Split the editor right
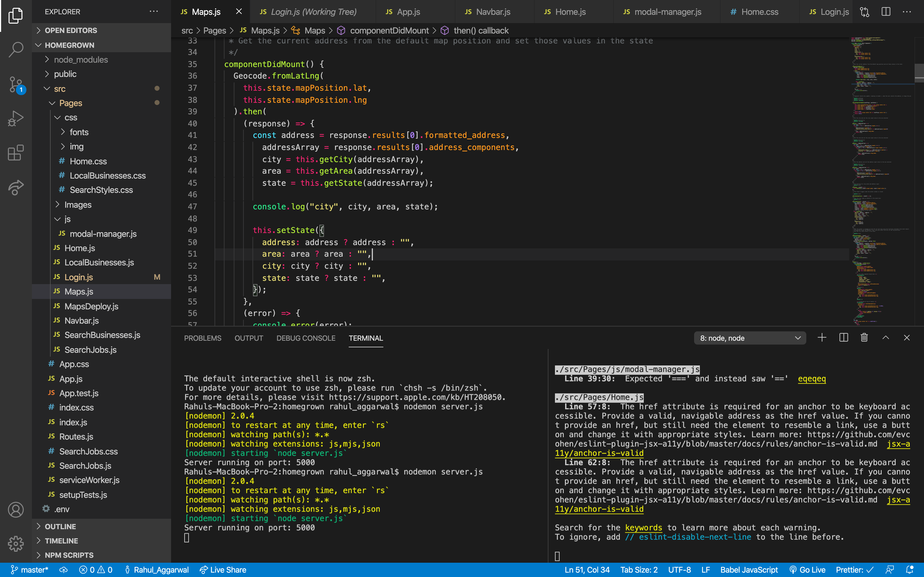Image resolution: width=924 pixels, height=577 pixels. tap(886, 12)
